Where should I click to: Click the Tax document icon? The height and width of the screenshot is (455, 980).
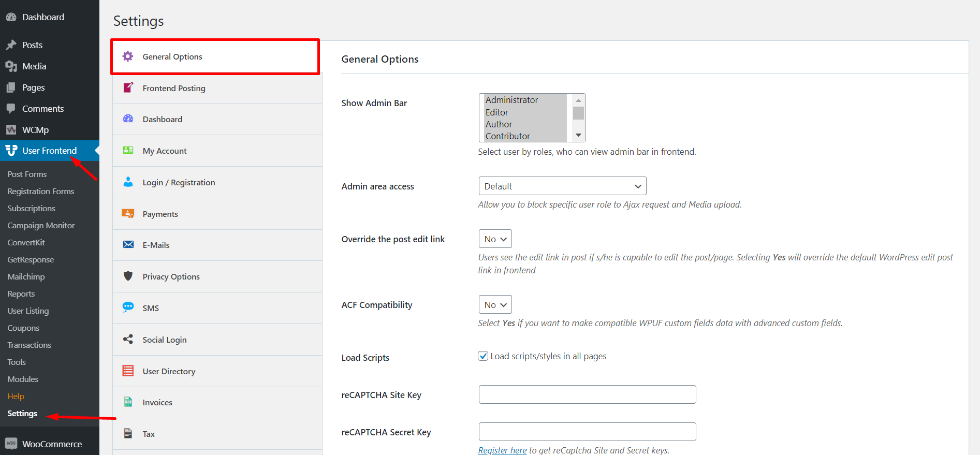pos(128,433)
